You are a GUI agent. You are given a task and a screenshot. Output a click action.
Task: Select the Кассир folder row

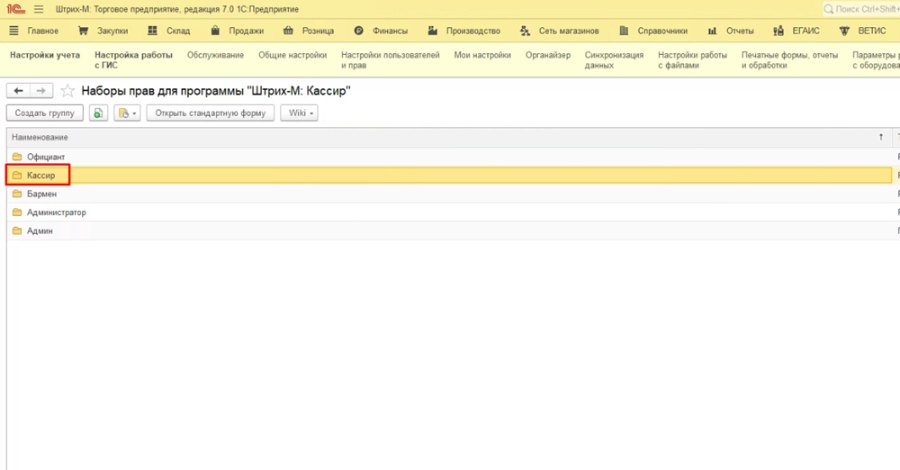click(x=449, y=175)
